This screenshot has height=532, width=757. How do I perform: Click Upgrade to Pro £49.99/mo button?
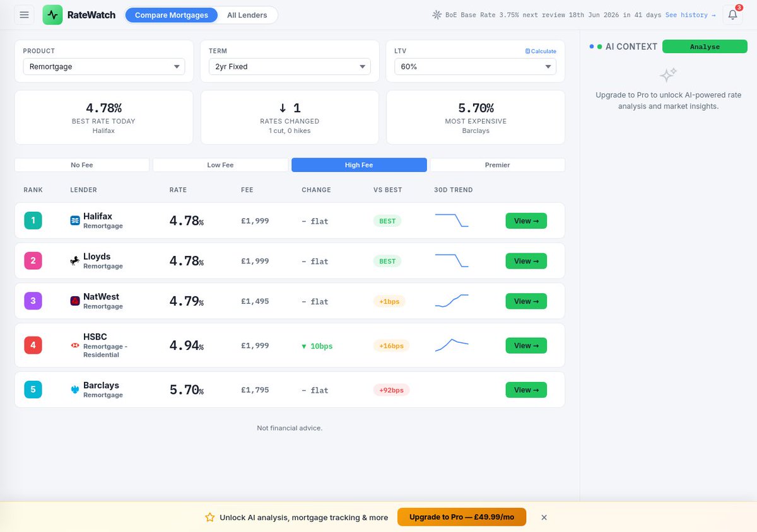pyautogui.click(x=462, y=517)
